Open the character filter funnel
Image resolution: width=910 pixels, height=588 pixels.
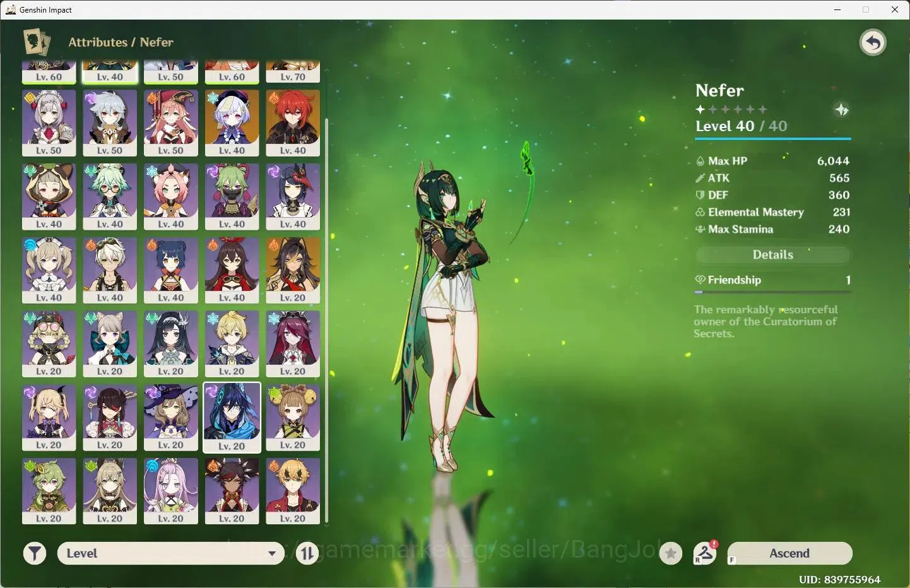(35, 553)
